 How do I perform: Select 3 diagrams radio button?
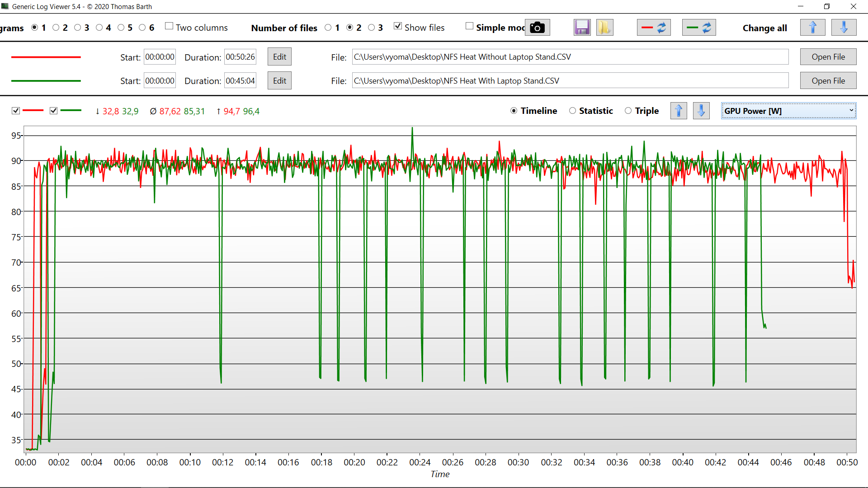[x=78, y=28]
